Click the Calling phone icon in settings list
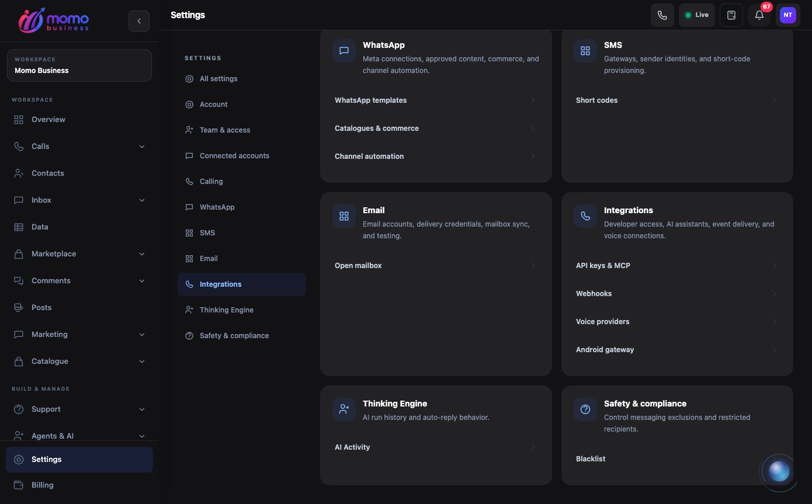Image resolution: width=812 pixels, height=504 pixels. 189,182
